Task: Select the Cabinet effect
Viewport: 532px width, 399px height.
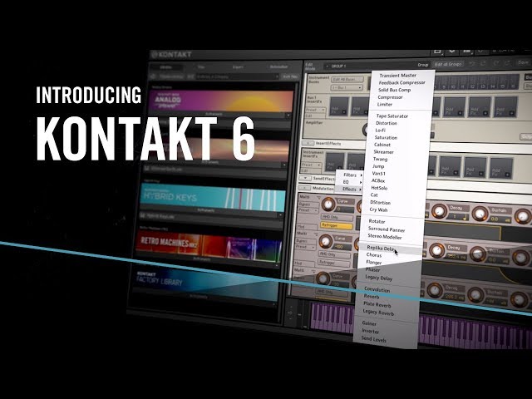Action: [x=382, y=145]
